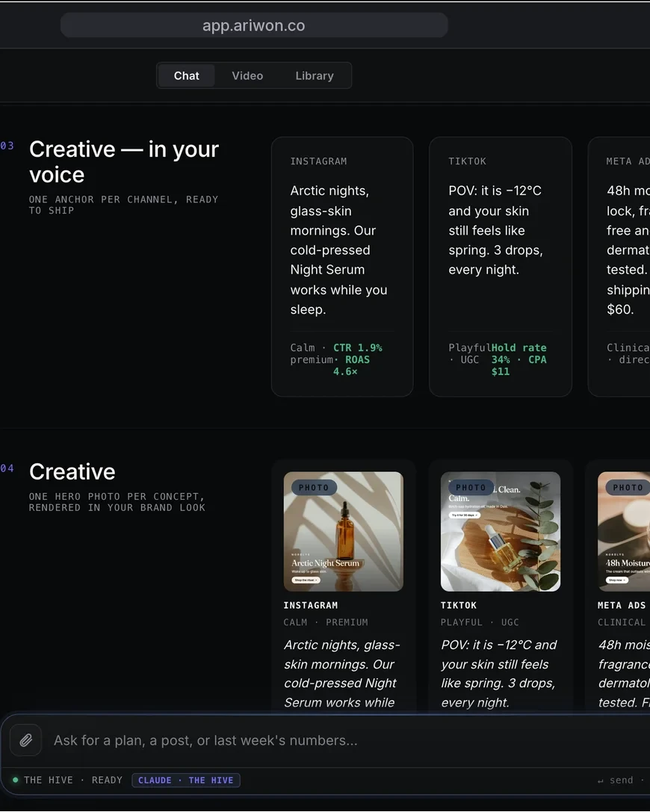
Task: Click the 'Creative — in your voice' heading
Action: click(124, 161)
